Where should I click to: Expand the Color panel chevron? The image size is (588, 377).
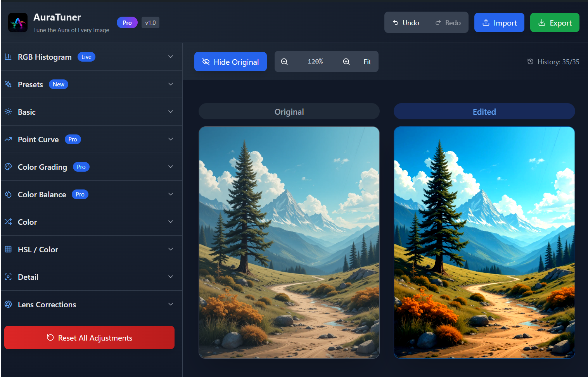pos(171,222)
